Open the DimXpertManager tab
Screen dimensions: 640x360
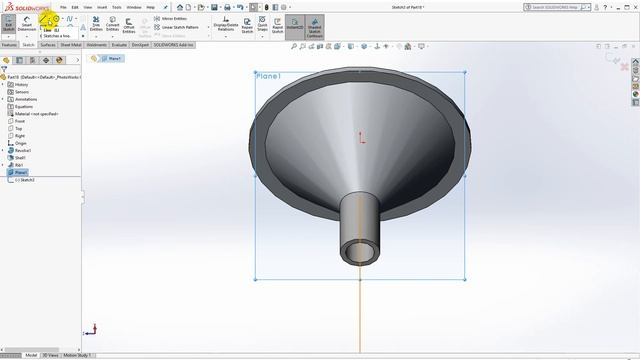click(46, 60)
